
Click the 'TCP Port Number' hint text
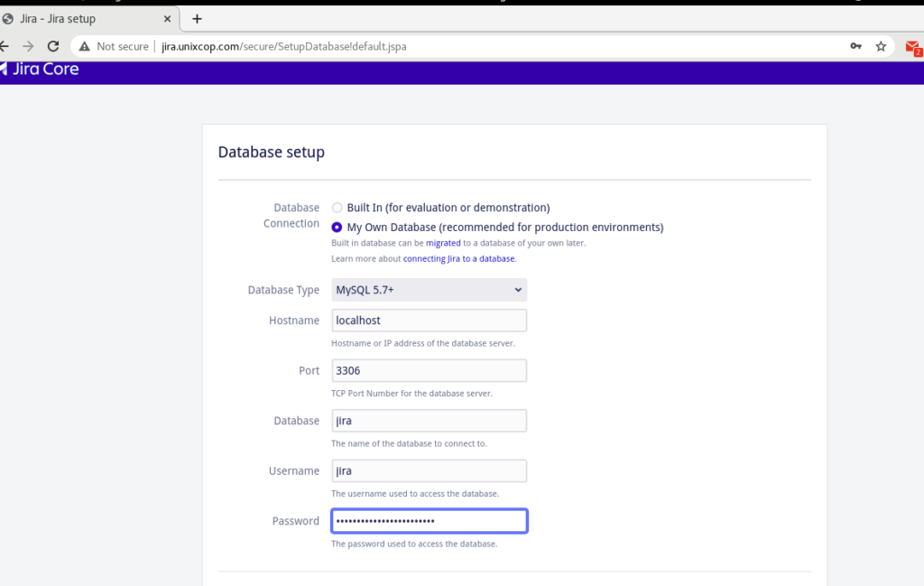click(411, 393)
